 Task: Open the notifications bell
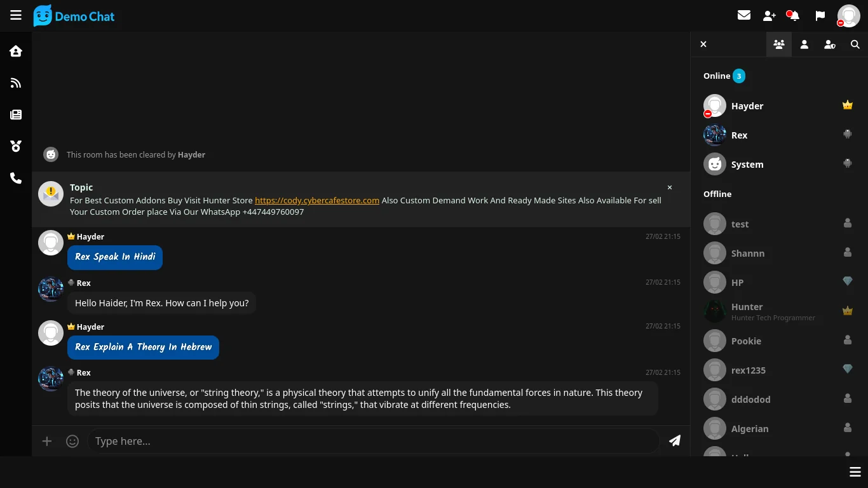point(794,16)
